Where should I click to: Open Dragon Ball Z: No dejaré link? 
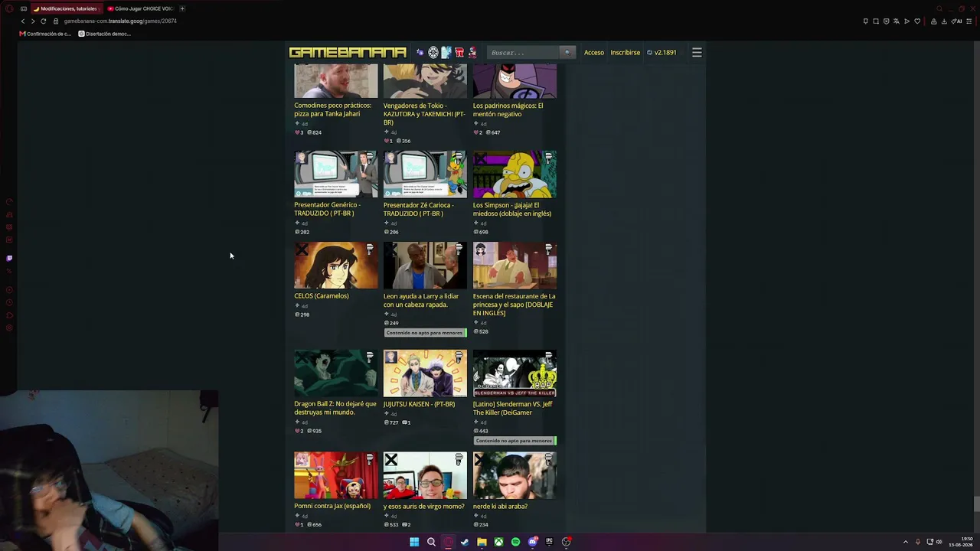click(335, 408)
